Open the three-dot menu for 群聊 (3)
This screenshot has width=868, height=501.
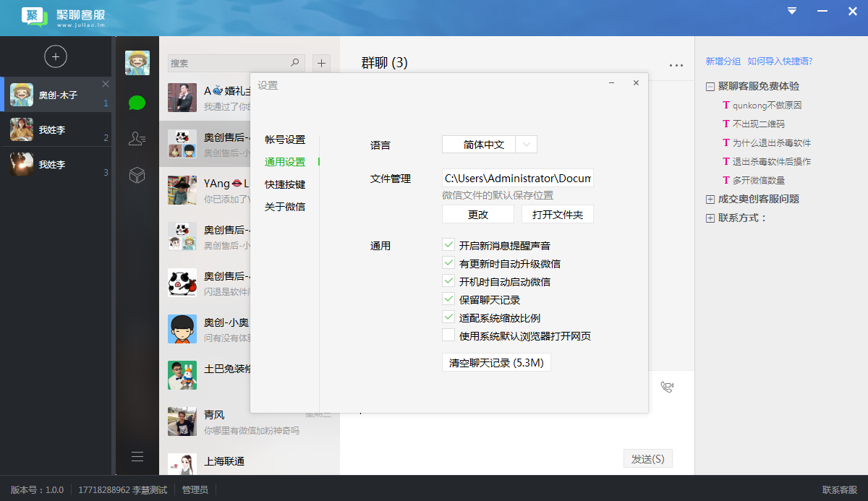tap(676, 65)
